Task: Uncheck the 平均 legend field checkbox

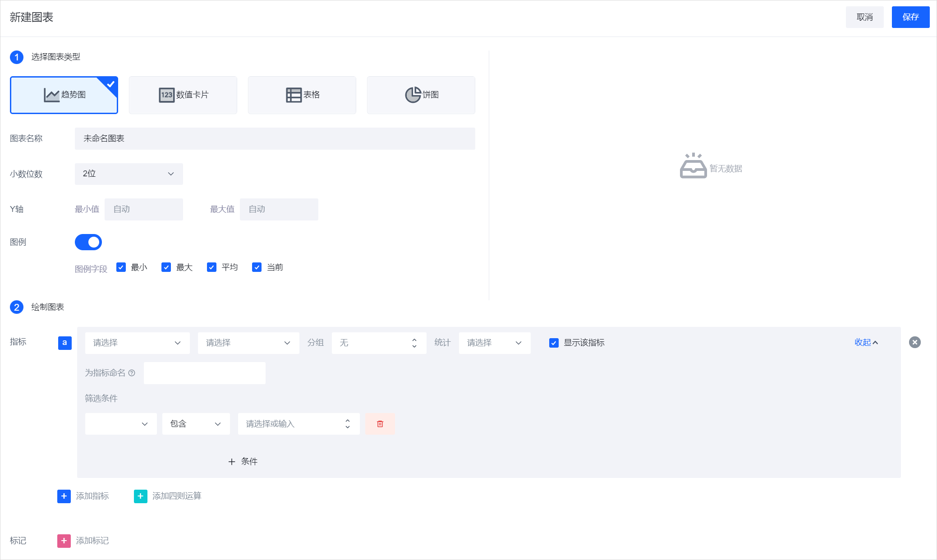Action: click(x=211, y=267)
